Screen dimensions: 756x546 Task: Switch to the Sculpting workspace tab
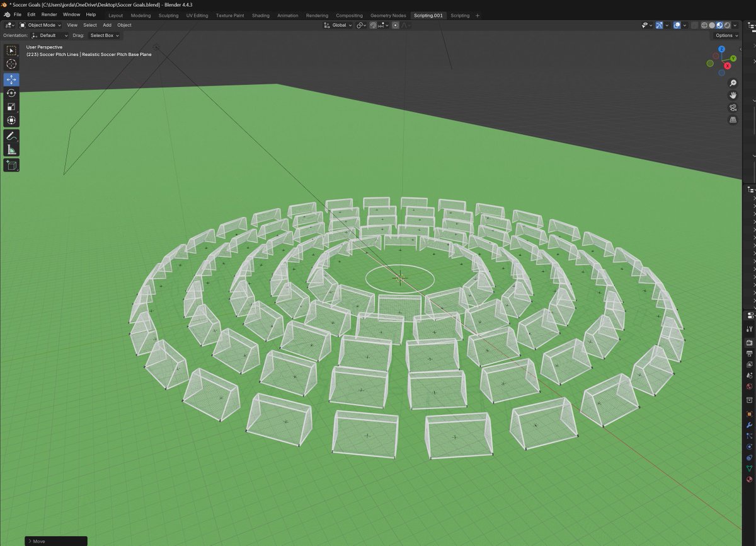click(168, 15)
